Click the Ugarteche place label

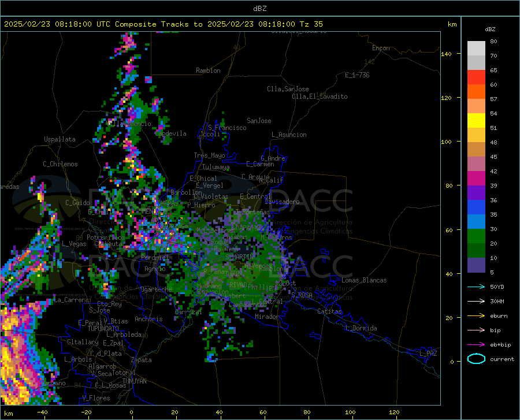[156, 289]
